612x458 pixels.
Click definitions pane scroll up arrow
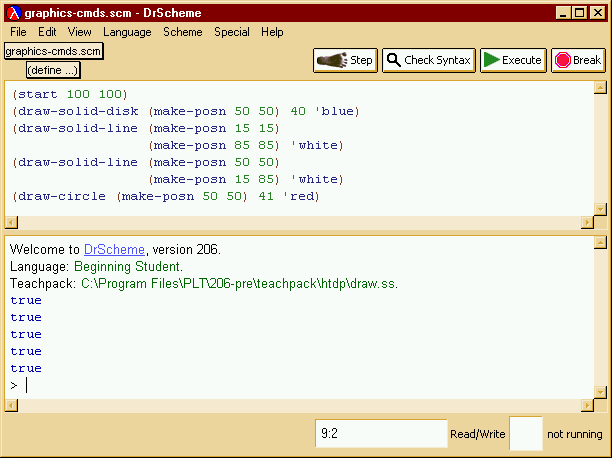tap(600, 87)
